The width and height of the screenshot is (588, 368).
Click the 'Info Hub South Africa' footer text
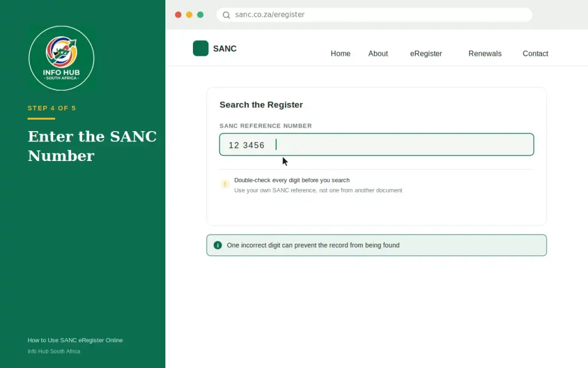click(53, 351)
